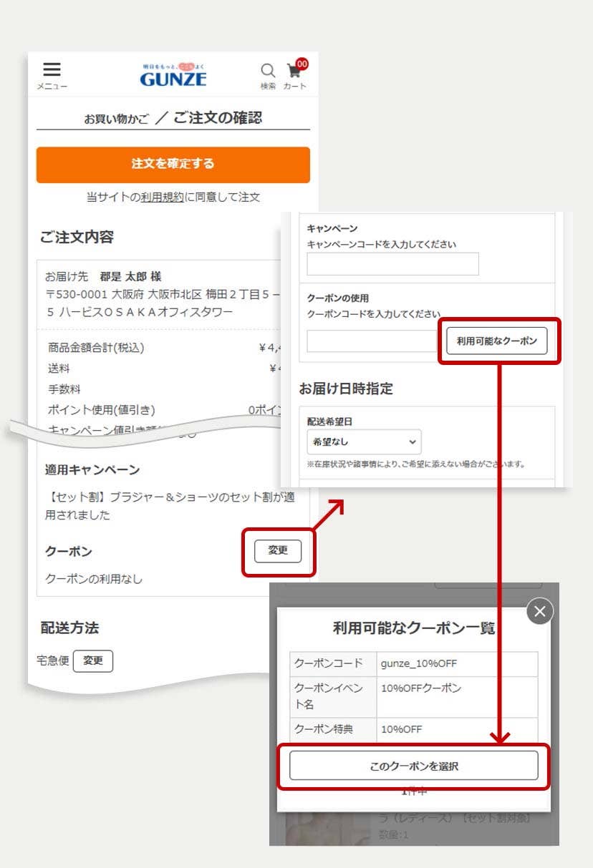
Task: Open the hamburger メニュー navigation icon
Action: (51, 70)
